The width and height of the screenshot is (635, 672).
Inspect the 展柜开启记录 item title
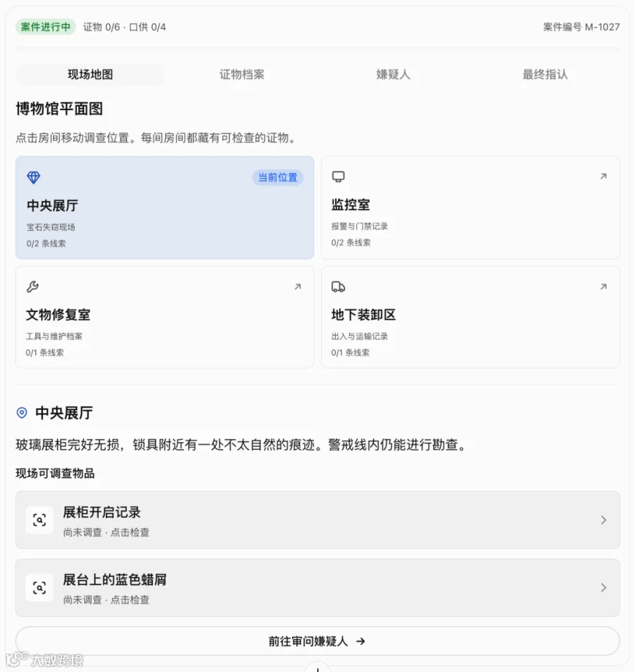[102, 512]
